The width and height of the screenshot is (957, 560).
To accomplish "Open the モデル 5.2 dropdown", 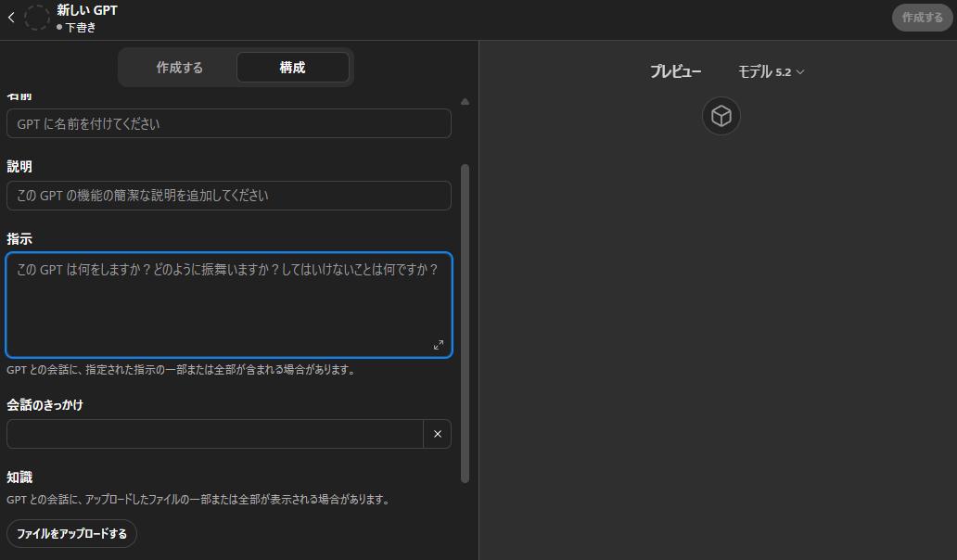I will 771,71.
